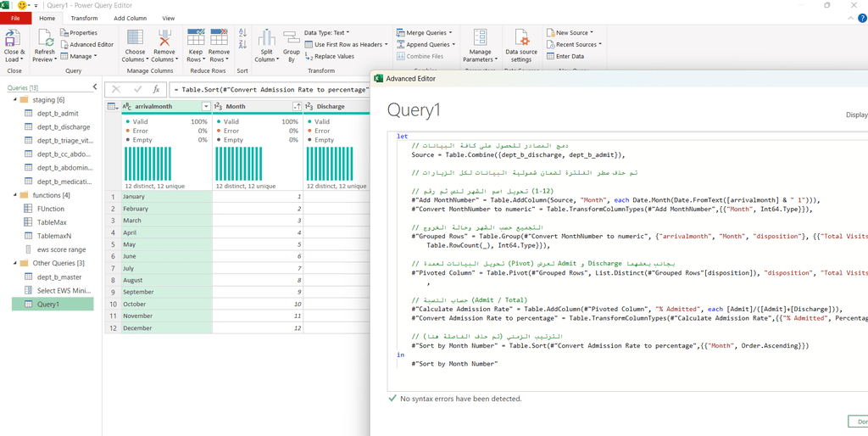Collapse the functions folder

[14, 195]
